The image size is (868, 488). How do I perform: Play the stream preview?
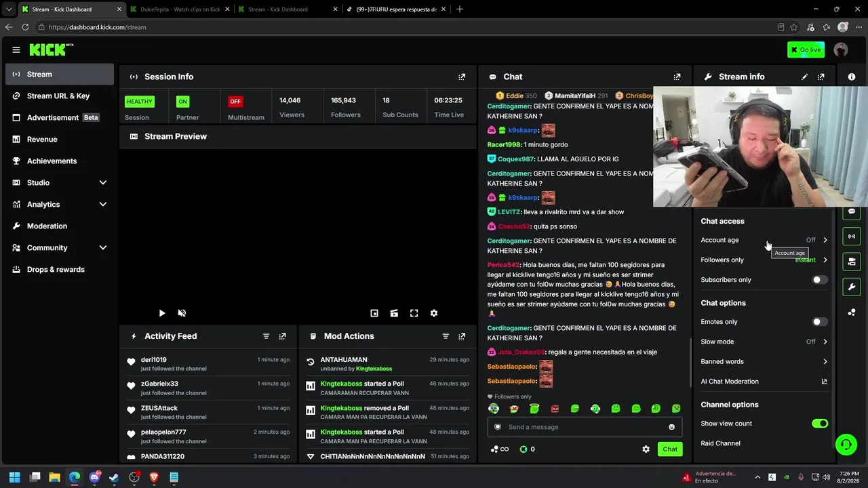(162, 313)
